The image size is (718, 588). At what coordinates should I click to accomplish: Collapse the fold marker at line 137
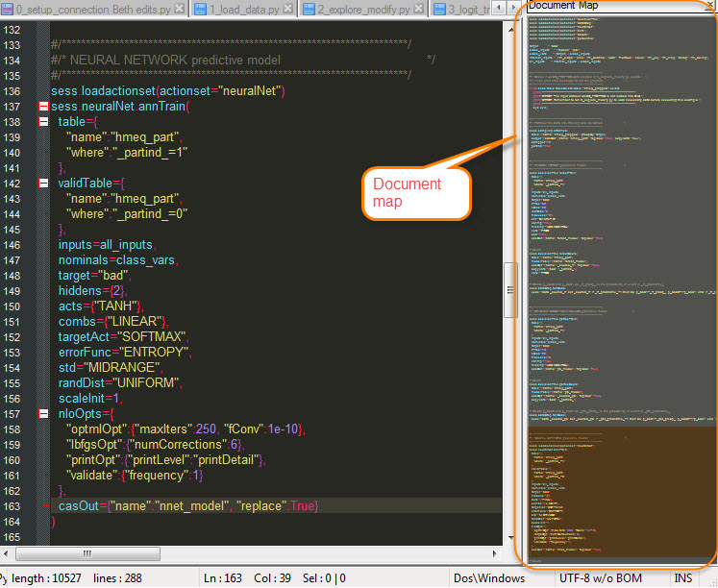point(43,107)
